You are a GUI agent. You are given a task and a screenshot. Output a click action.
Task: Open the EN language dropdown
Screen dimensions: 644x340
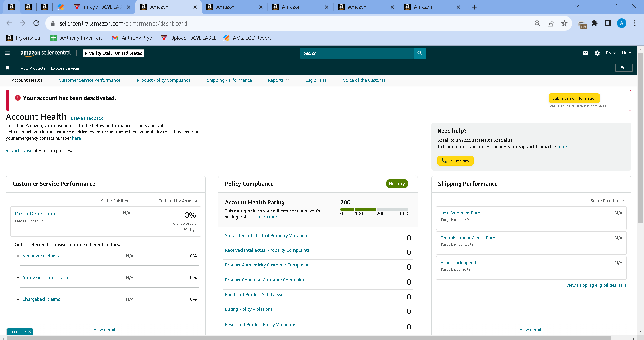point(611,53)
